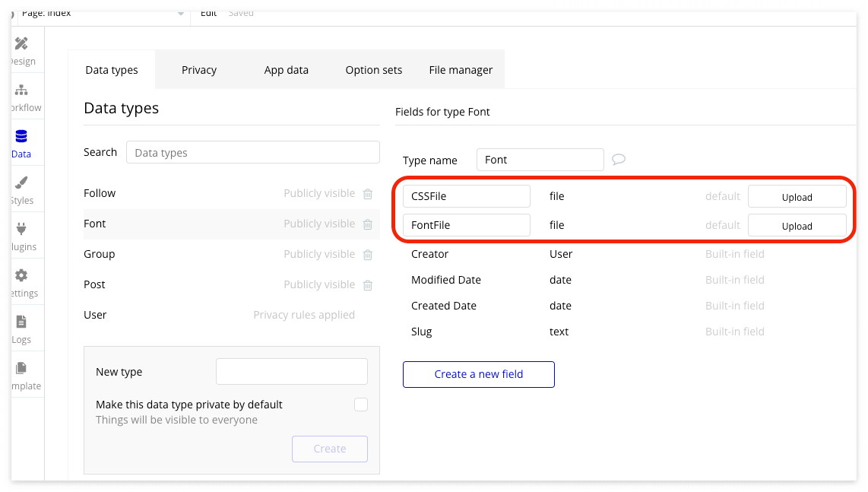Switch to the Option sets tab
The height and width of the screenshot is (492, 868).
click(373, 70)
